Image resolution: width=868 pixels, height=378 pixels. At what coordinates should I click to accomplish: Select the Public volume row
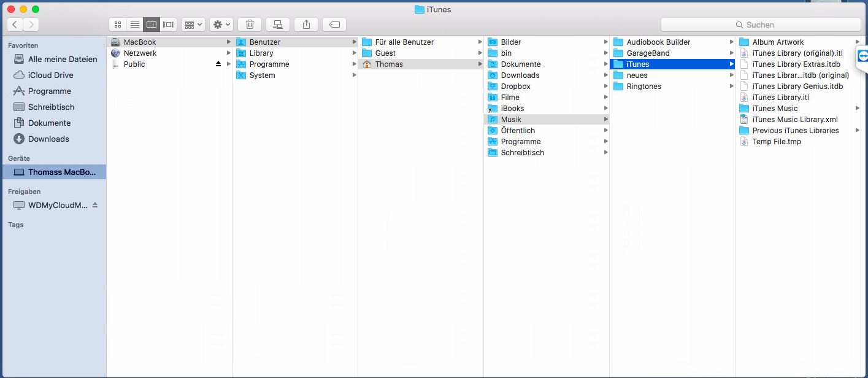pos(169,64)
